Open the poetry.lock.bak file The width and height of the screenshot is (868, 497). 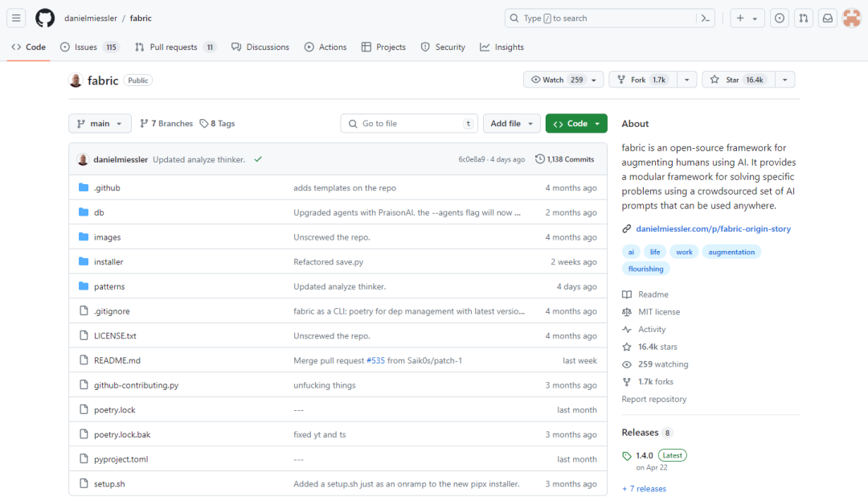(x=122, y=434)
